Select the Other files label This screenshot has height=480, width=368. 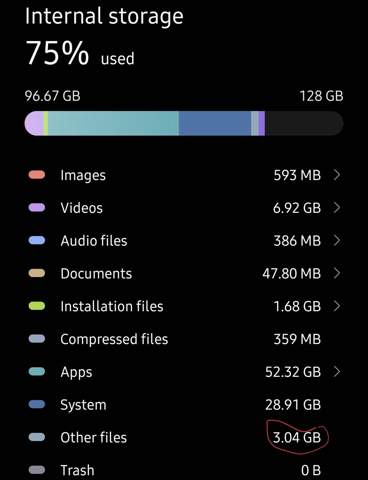coord(94,437)
